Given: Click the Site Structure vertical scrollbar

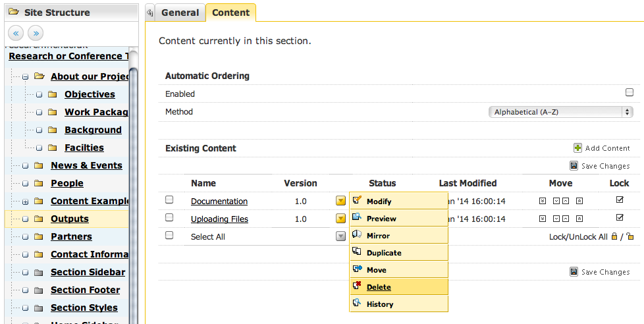Looking at the screenshot, I should point(133,184).
